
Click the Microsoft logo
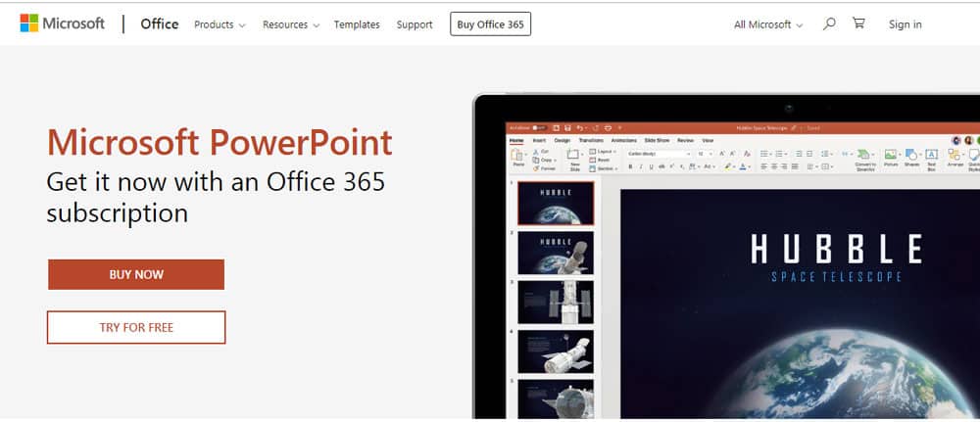coord(62,23)
